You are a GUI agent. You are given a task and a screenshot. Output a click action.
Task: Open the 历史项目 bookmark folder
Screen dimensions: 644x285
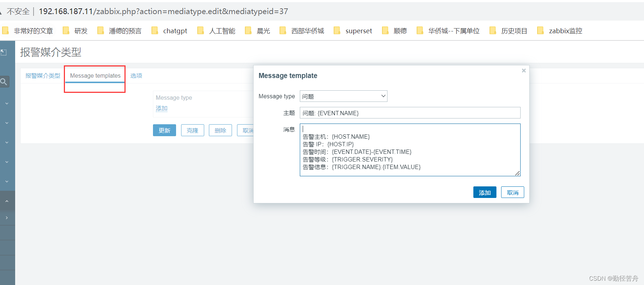pos(509,31)
